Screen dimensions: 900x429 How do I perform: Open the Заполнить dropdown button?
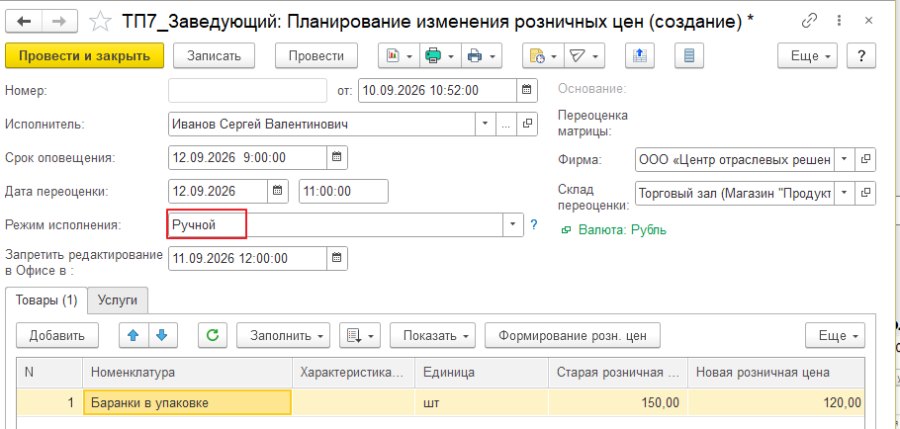(284, 335)
